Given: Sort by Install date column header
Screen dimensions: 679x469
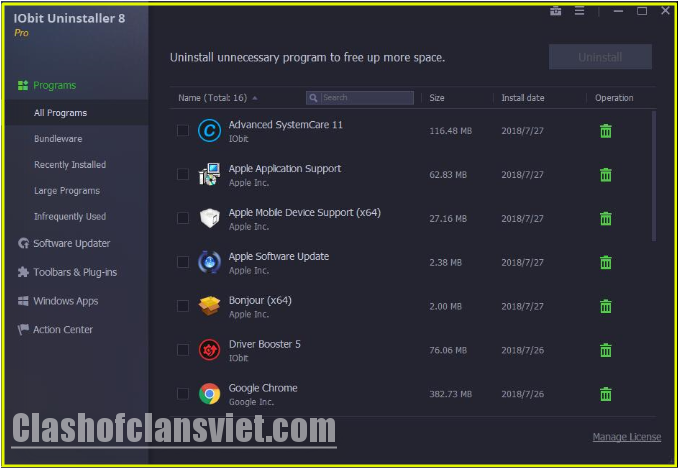Looking at the screenshot, I should [523, 98].
